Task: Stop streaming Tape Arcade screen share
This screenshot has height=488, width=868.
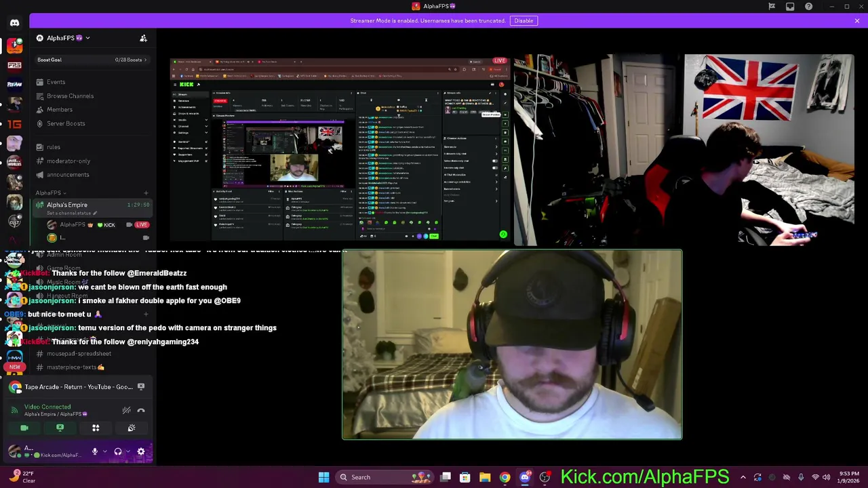Action: 141,387
